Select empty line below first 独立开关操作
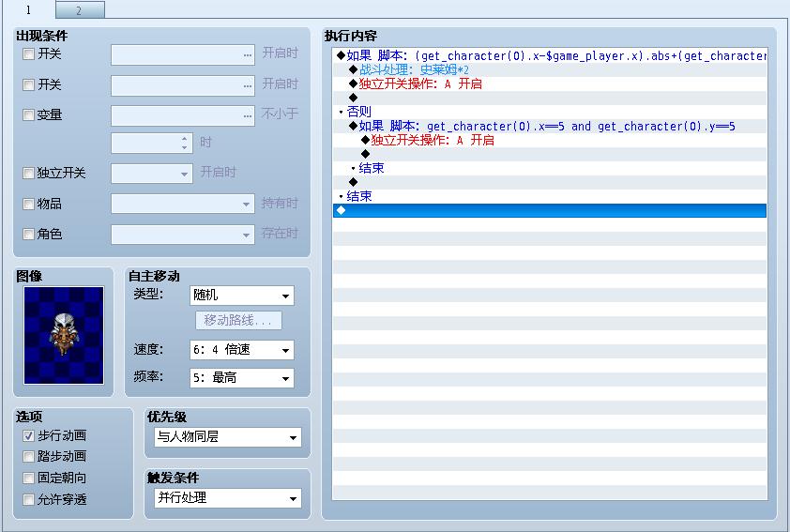The width and height of the screenshot is (790, 532). pyautogui.click(x=550, y=98)
